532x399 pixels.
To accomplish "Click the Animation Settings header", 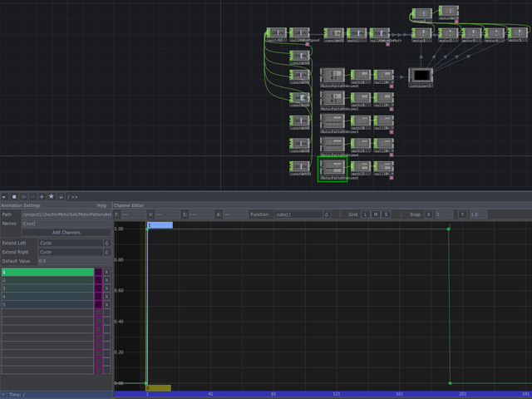I will click(x=21, y=205).
